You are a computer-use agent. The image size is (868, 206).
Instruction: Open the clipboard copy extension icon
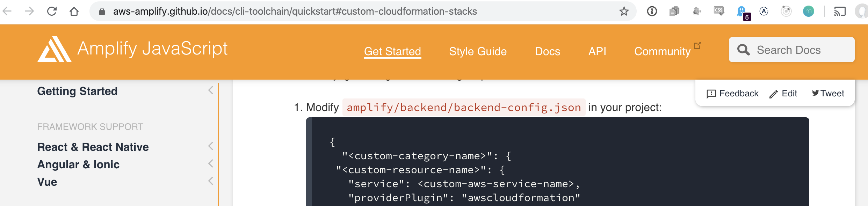tap(674, 12)
